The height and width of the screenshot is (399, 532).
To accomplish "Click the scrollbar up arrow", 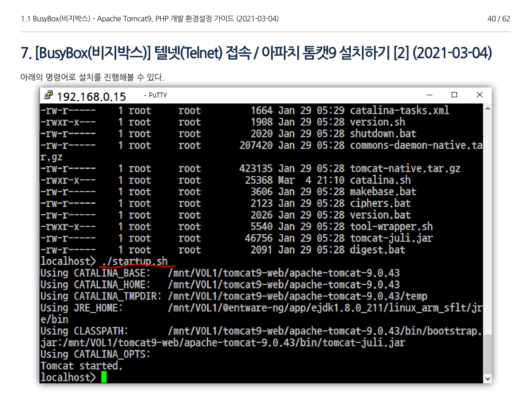I will 487,109.
